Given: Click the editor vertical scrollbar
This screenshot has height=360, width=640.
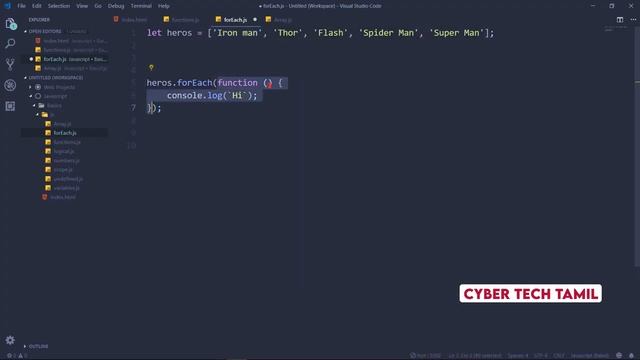Looking at the screenshot, I should point(637,147).
